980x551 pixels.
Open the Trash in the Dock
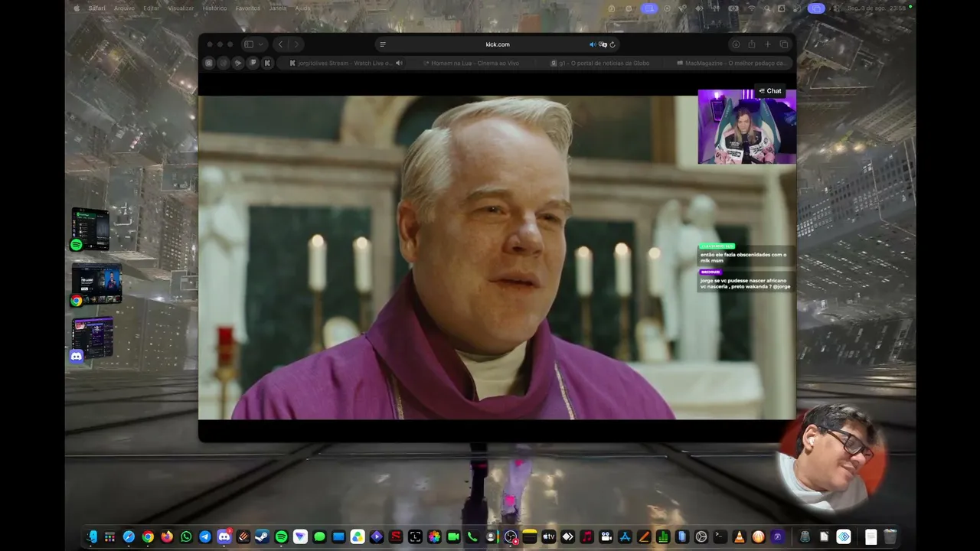pos(890,537)
